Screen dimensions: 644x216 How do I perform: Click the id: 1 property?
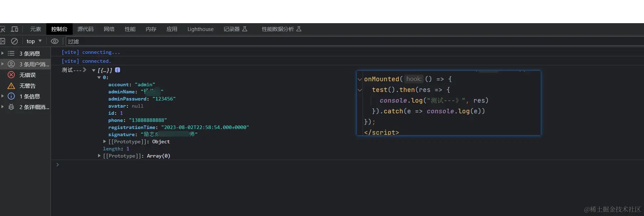coord(115,113)
